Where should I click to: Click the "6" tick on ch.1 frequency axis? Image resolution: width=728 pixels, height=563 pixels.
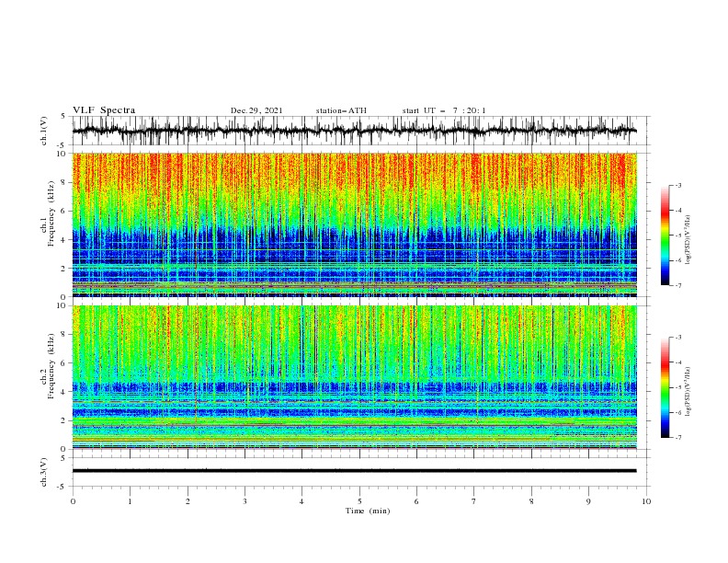(x=64, y=211)
